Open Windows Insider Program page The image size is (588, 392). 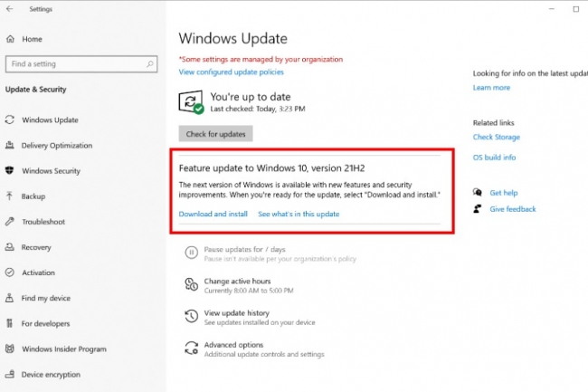point(64,349)
